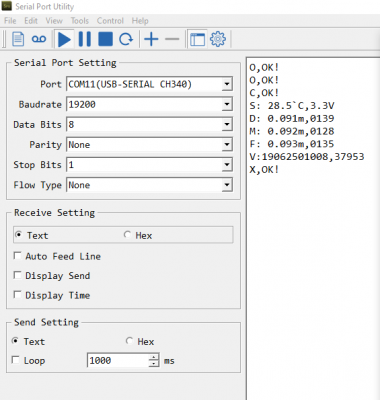This screenshot has height=400, width=380.
Task: Click the plus add icon
Action: (x=151, y=39)
